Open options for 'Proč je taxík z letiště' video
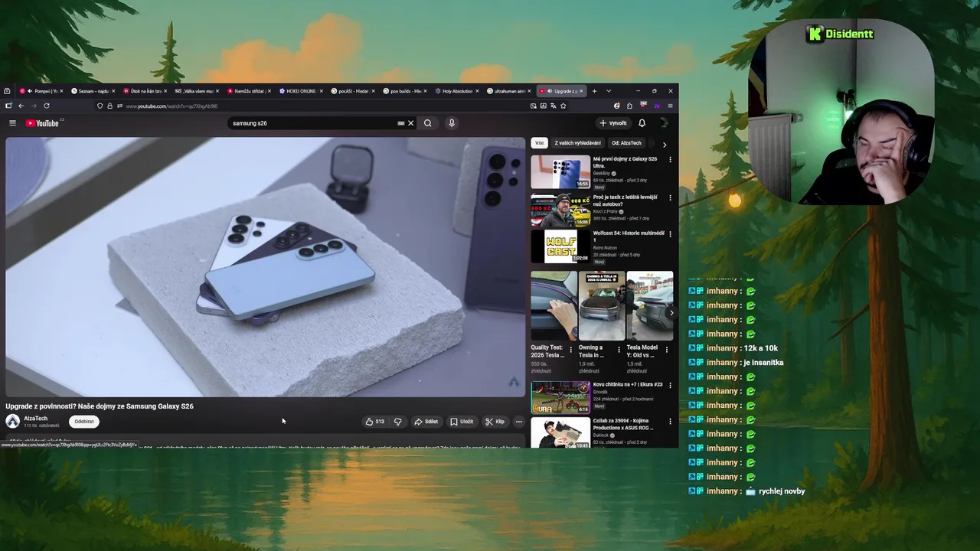The height and width of the screenshot is (551, 980). pyautogui.click(x=670, y=197)
